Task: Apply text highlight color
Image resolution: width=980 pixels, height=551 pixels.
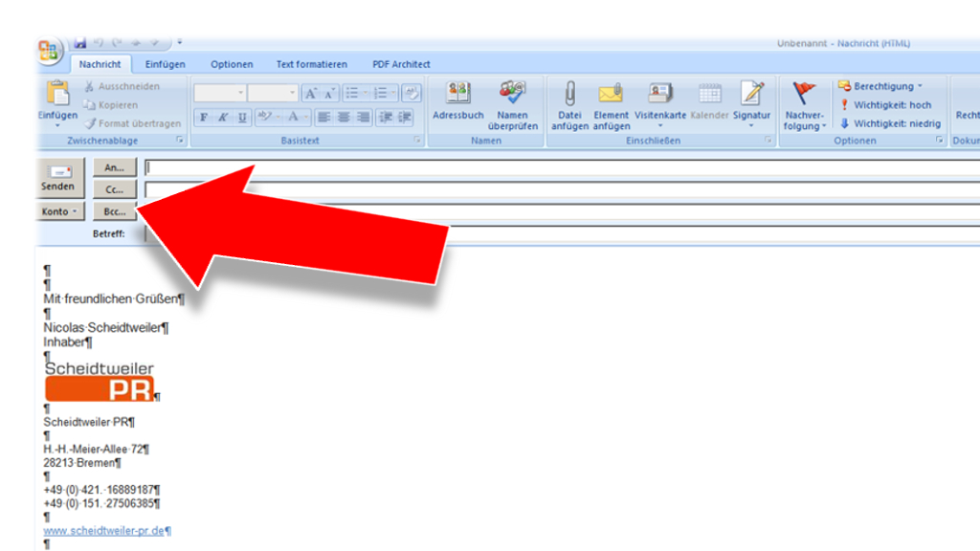Action: point(264,117)
